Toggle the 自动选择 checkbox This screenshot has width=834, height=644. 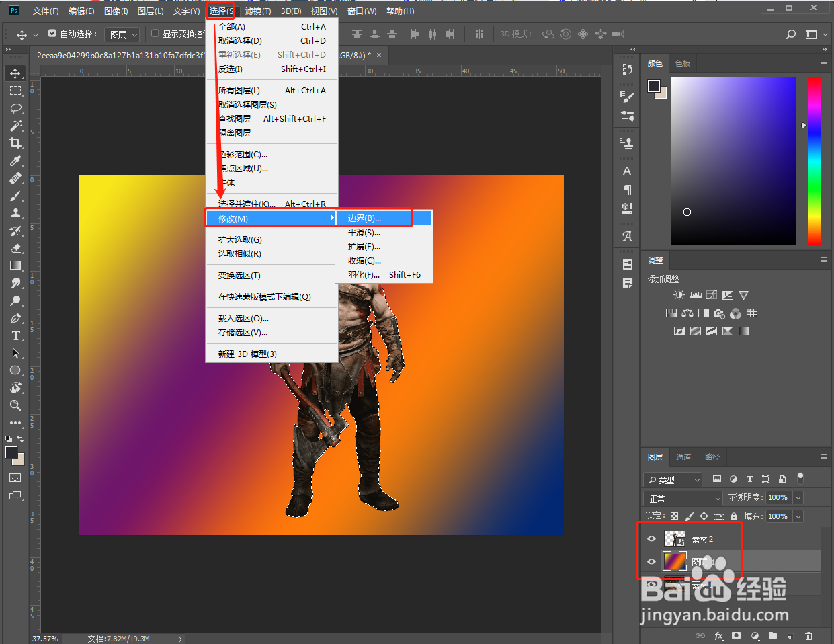52,33
